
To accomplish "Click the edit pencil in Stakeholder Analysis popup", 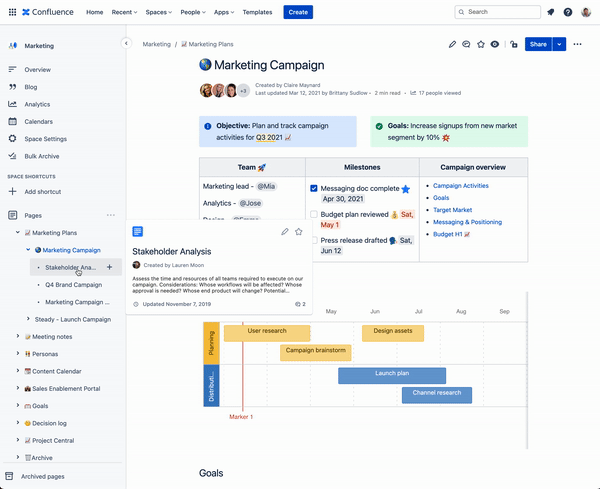I will pos(285,231).
